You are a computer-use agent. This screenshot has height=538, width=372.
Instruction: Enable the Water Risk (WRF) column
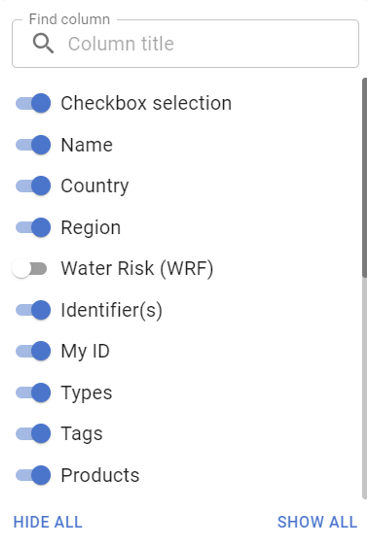(x=29, y=268)
